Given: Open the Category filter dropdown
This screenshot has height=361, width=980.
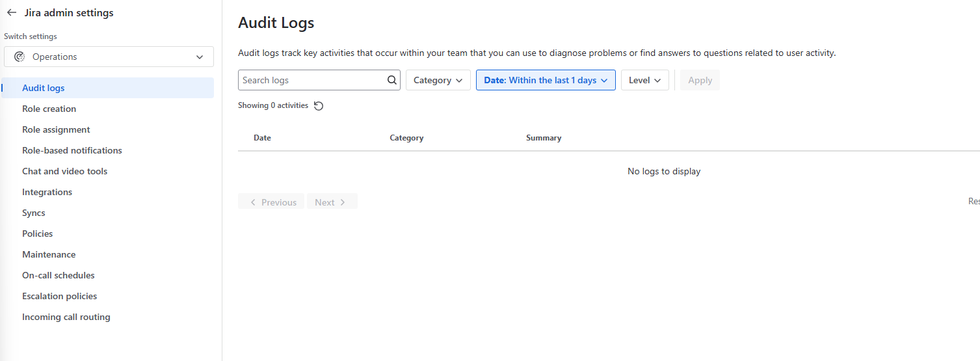Looking at the screenshot, I should (438, 80).
